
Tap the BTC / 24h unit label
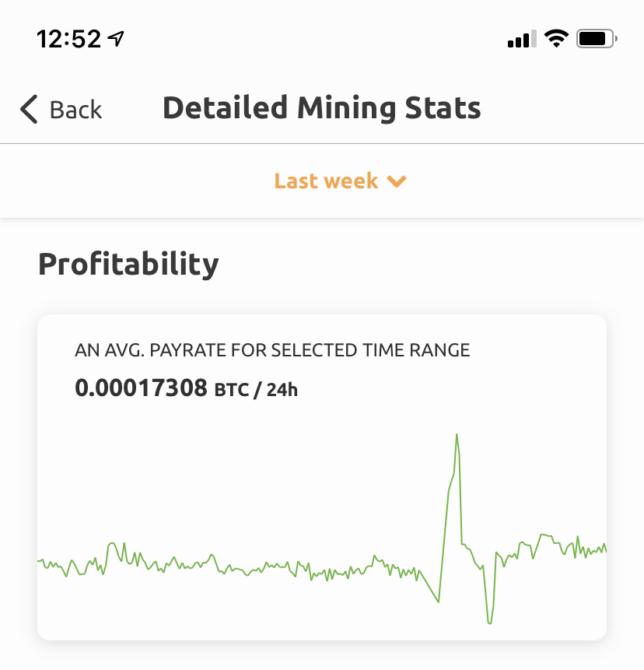(256, 389)
